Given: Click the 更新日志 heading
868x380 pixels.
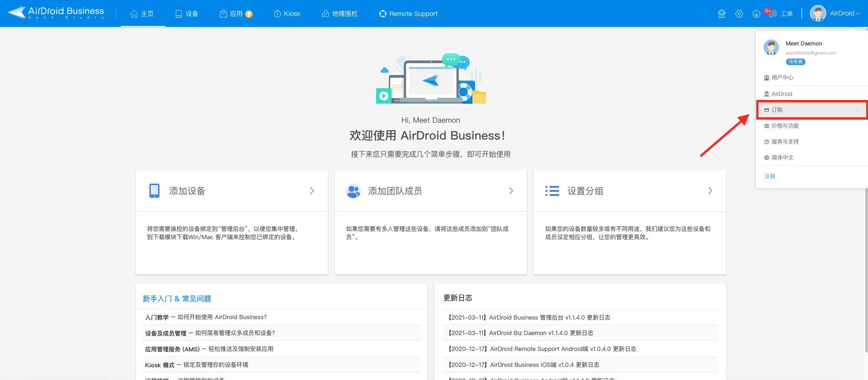Looking at the screenshot, I should click(458, 298).
